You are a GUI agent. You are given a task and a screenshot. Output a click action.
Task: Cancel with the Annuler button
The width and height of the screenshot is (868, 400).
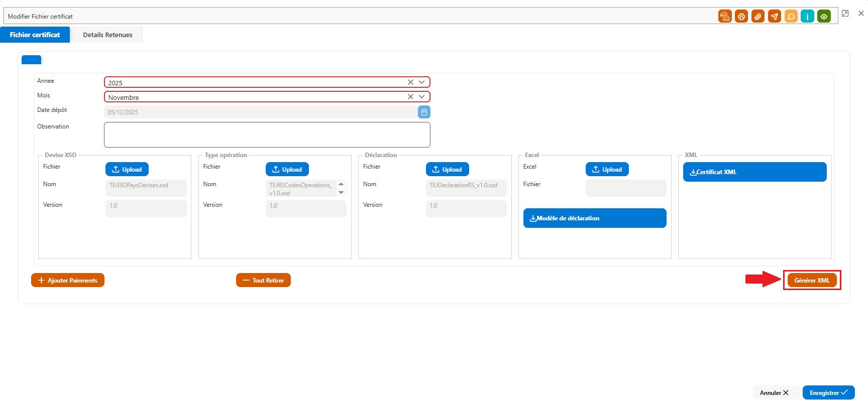point(775,392)
